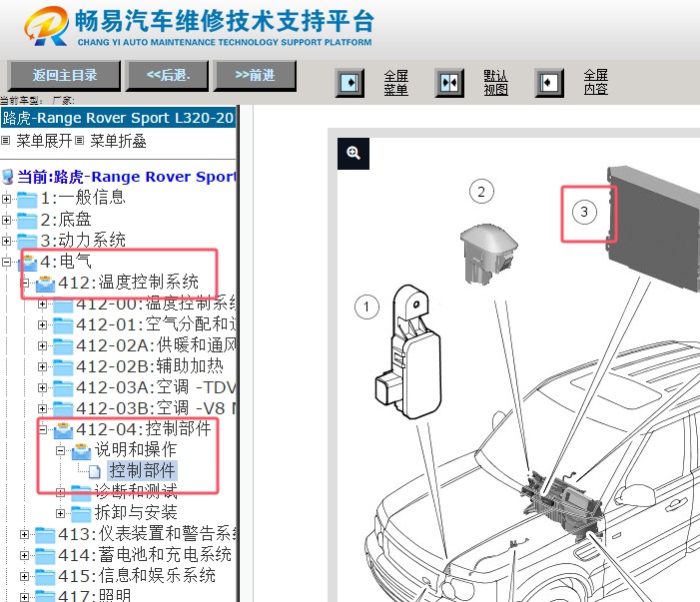Select the 4:电气 tree item
The width and height of the screenshot is (700, 602).
[x=66, y=261]
